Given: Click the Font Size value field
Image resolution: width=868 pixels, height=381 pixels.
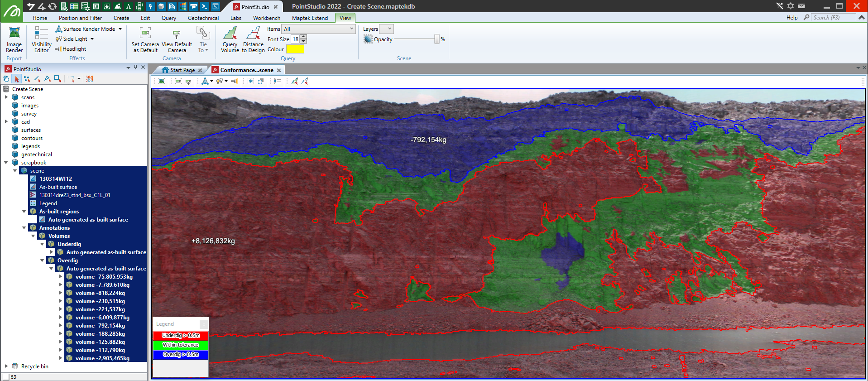Looking at the screenshot, I should tap(296, 39).
